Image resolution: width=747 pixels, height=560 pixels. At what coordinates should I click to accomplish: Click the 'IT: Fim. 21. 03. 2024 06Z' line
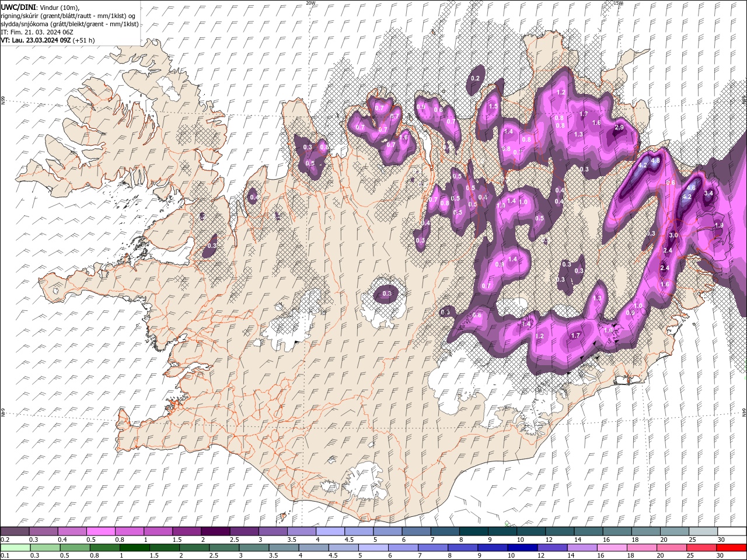36,32
